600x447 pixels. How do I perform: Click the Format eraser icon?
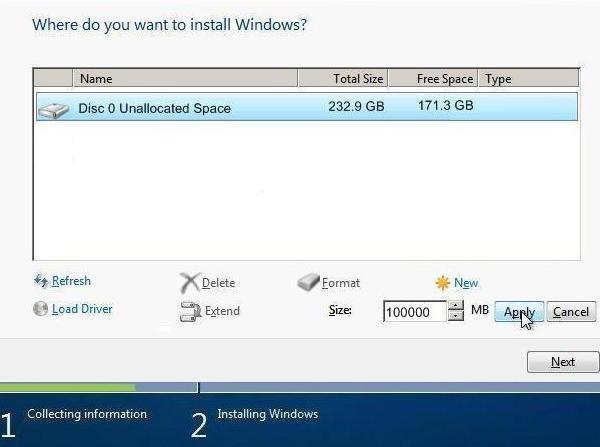pyautogui.click(x=308, y=282)
